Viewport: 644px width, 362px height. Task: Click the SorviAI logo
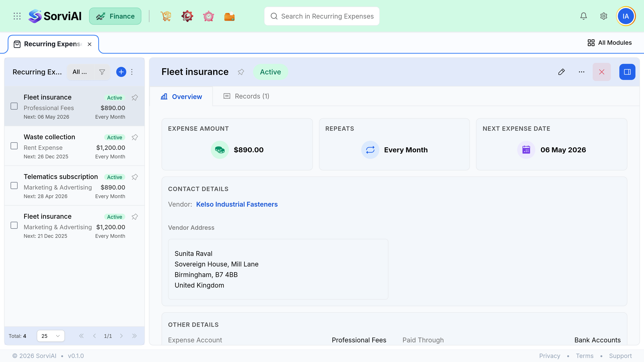pyautogui.click(x=55, y=16)
